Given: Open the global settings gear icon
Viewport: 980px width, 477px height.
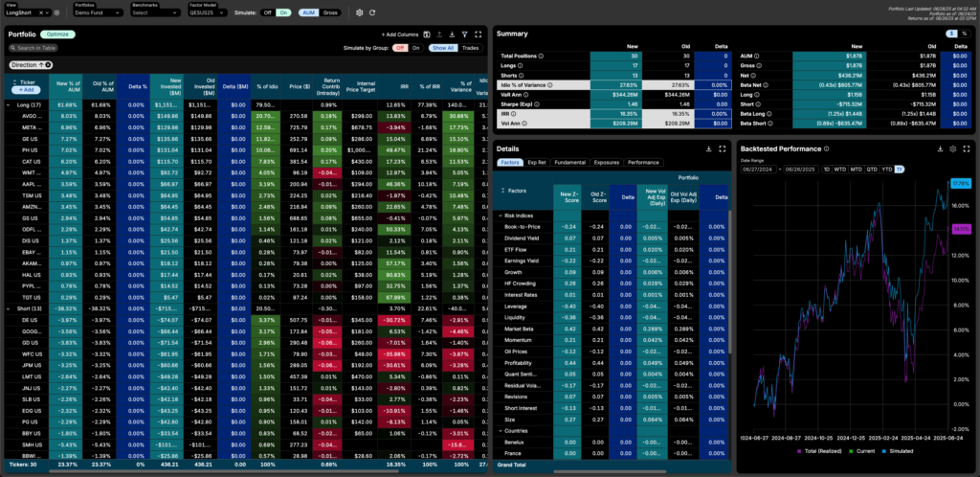Looking at the screenshot, I should coord(360,12).
